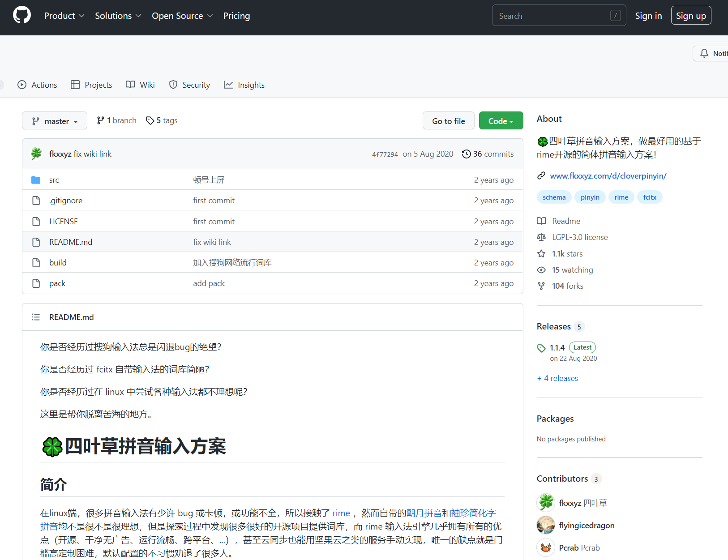
Task: Open the green Code dropdown
Action: click(x=501, y=121)
